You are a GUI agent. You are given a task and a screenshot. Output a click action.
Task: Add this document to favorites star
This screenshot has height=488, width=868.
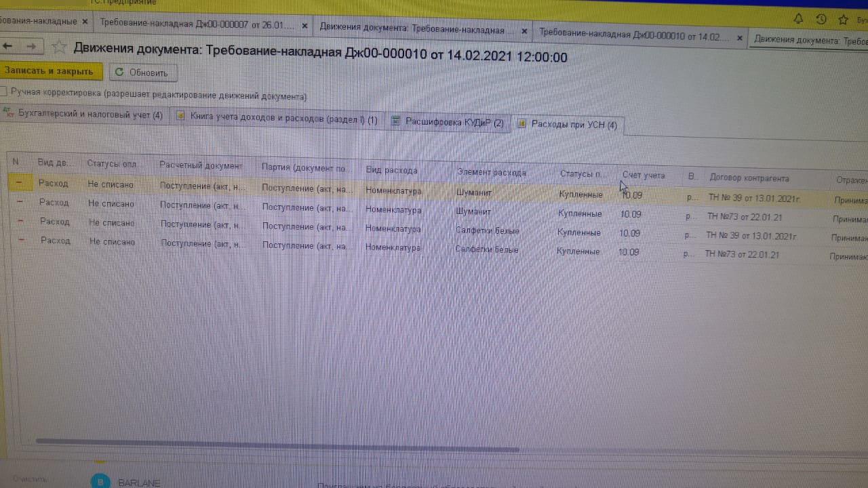59,47
